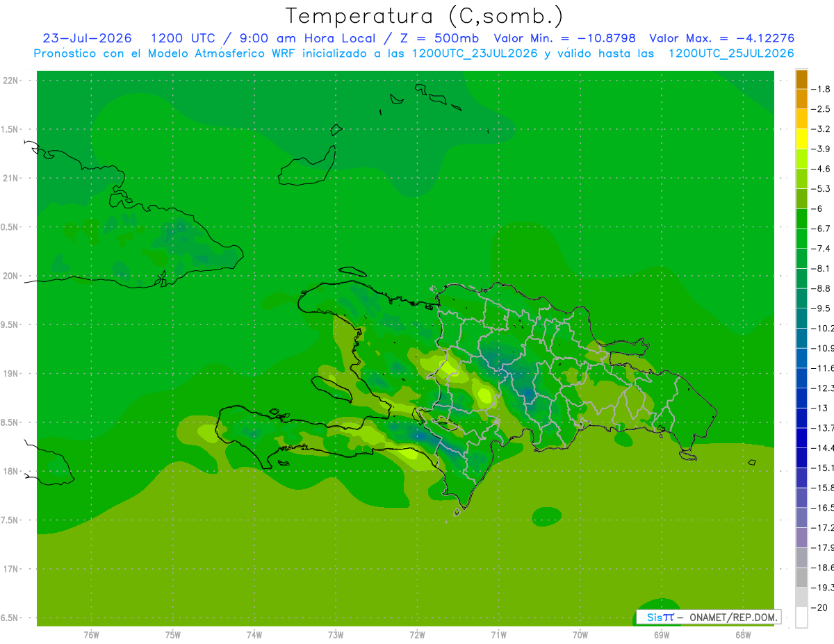Click the 72W longitude label

coord(417,634)
